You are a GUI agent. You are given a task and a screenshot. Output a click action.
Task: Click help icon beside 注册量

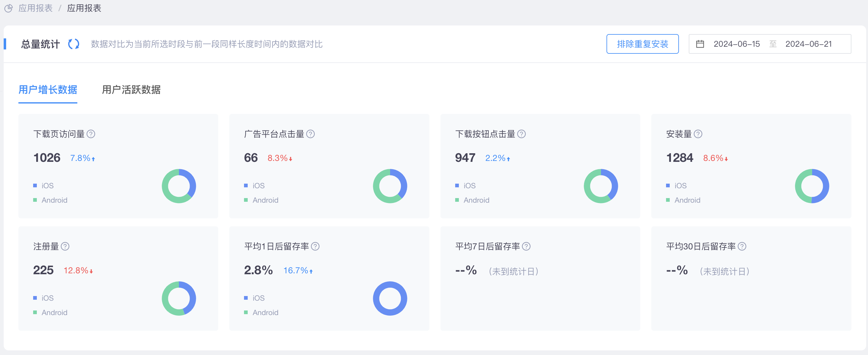[65, 246]
